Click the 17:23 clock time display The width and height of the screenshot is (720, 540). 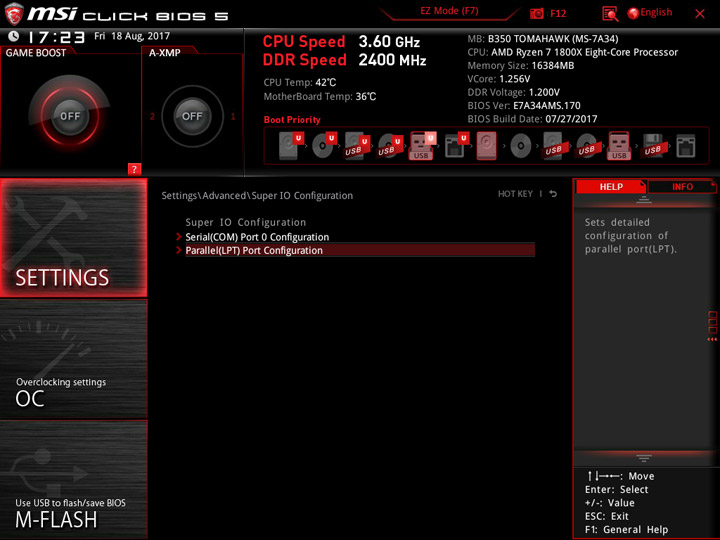pos(56,37)
